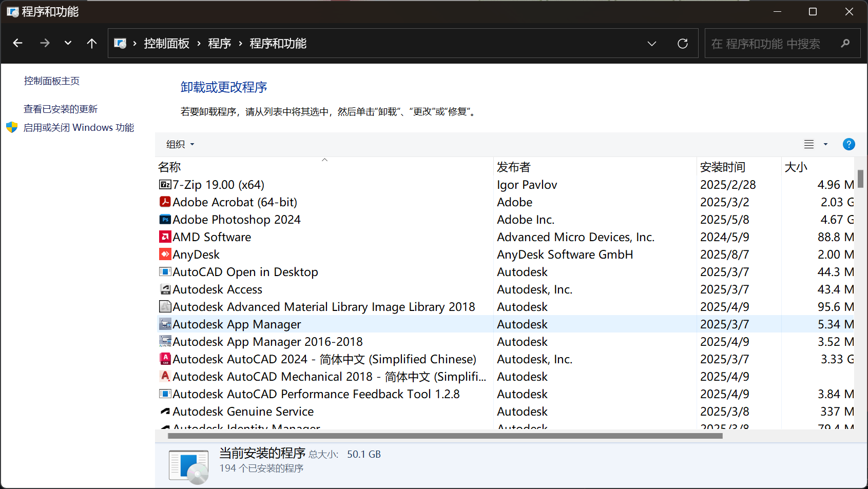Screen dimensions: 868x489
Task: Click the vertical scrollbar thumb
Action: pyautogui.click(x=860, y=179)
